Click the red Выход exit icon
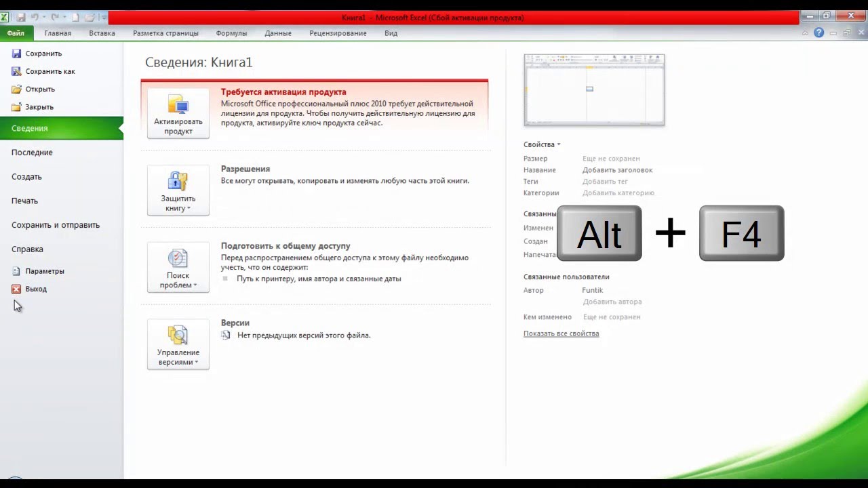Viewport: 868px width, 488px height. coord(16,289)
